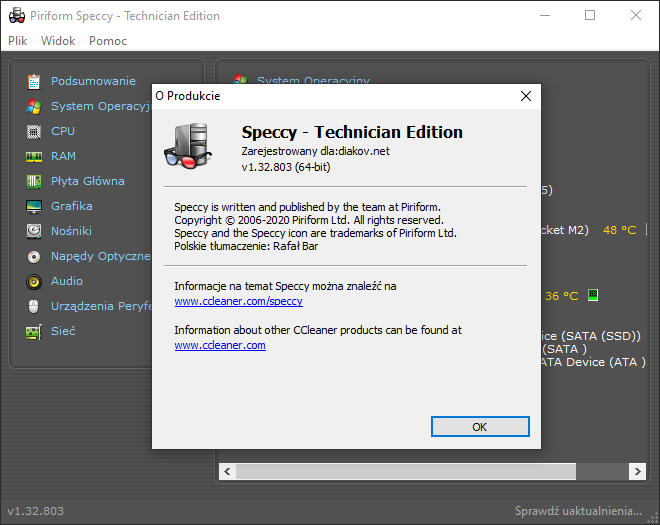Go to Płyta Główna section
This screenshot has width=660, height=525.
[x=88, y=181]
